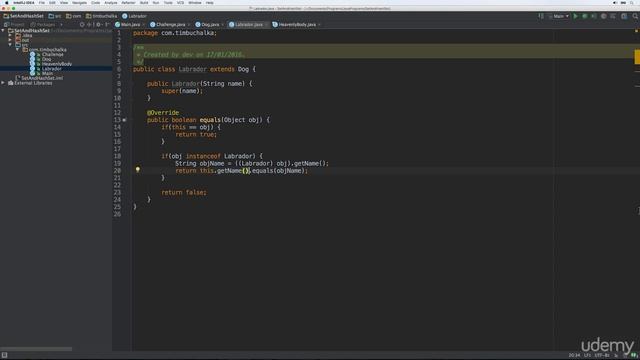Click the Collapse All icon in Project panel
640x360 pixels.
click(89, 24)
